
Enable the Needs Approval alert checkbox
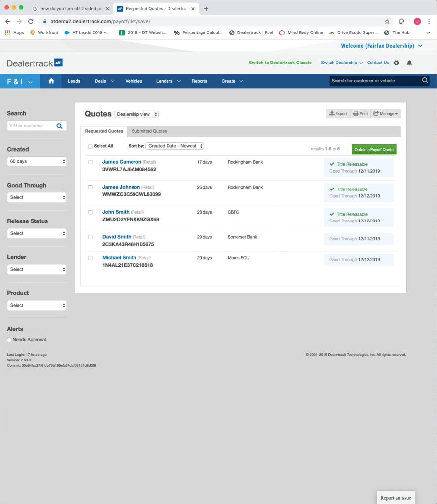click(x=9, y=340)
